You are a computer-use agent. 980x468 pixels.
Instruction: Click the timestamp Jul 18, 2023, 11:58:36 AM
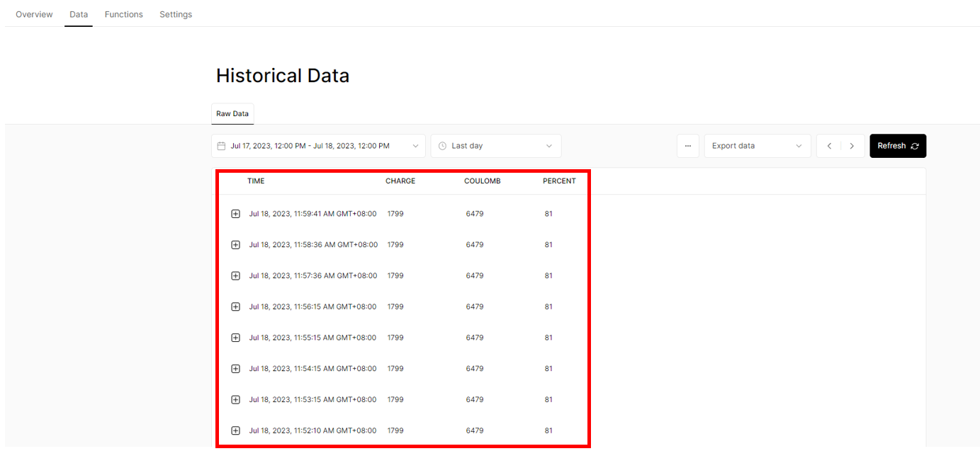pos(313,245)
